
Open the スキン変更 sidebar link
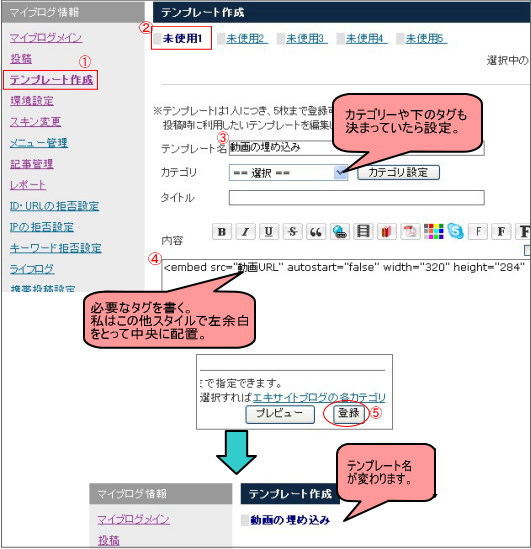tap(35, 122)
